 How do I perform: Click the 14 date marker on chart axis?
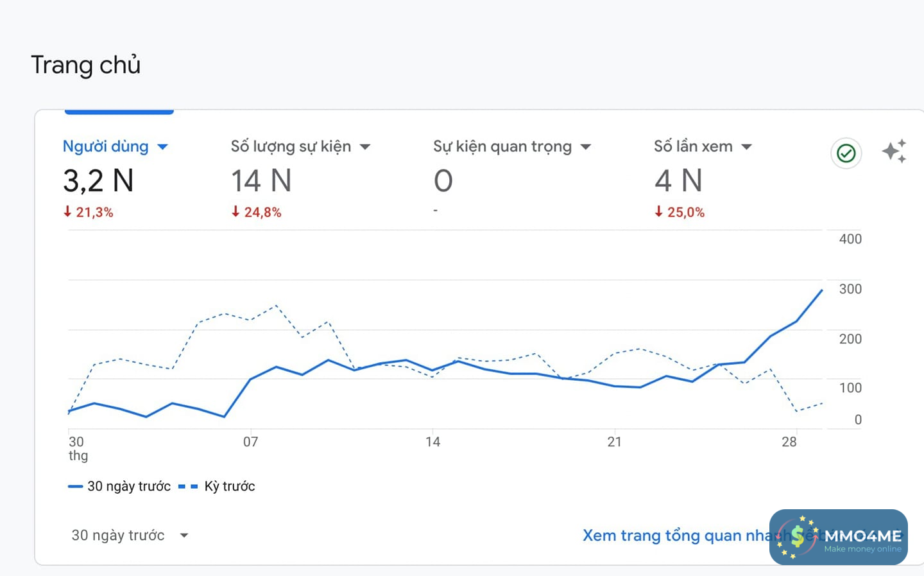pos(432,442)
